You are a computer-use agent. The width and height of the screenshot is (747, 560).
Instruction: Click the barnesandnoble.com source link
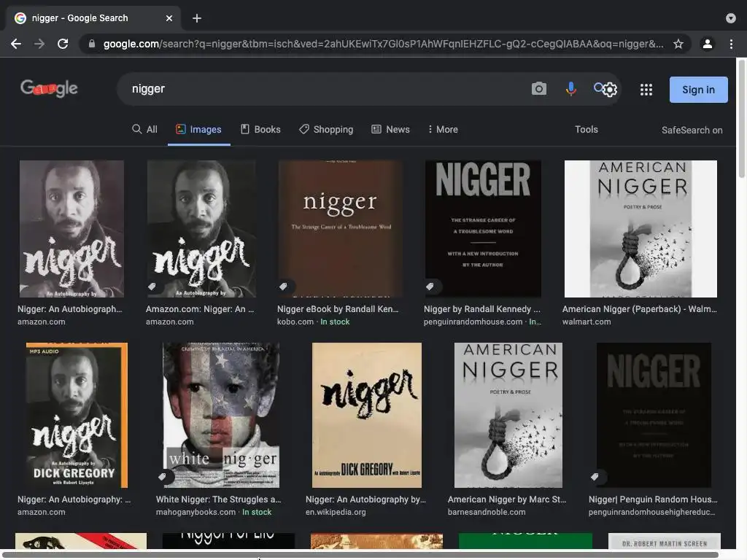coord(487,513)
